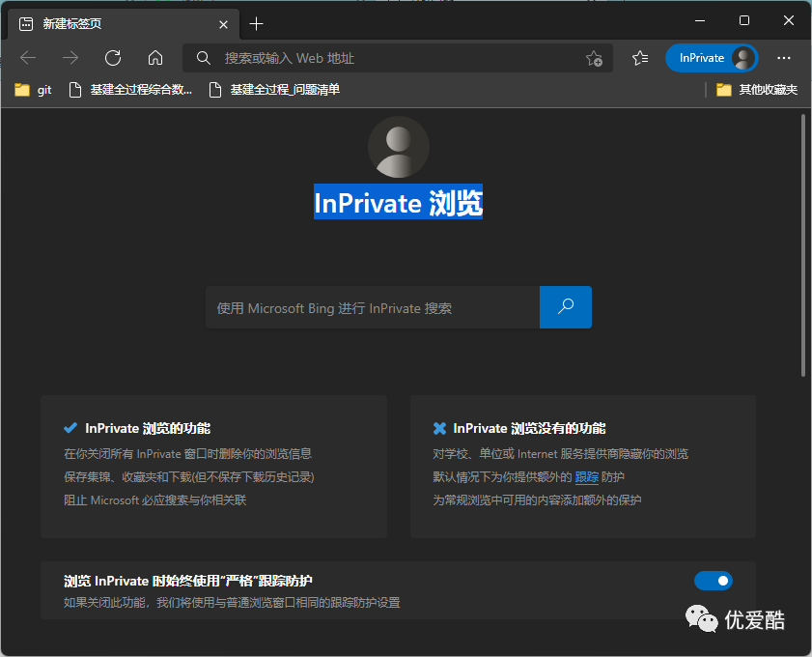Click text 浏览 InPrivate 时始终使用“严格”跟踪防护

coord(188,581)
